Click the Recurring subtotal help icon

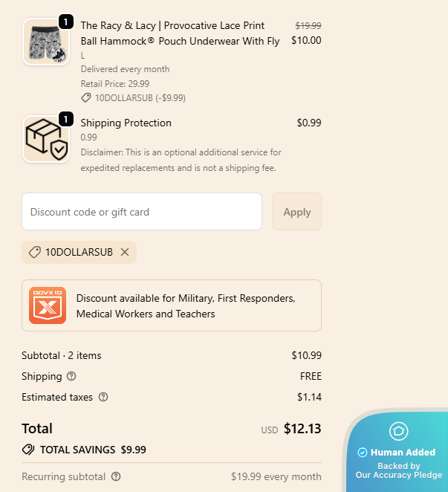(116, 476)
